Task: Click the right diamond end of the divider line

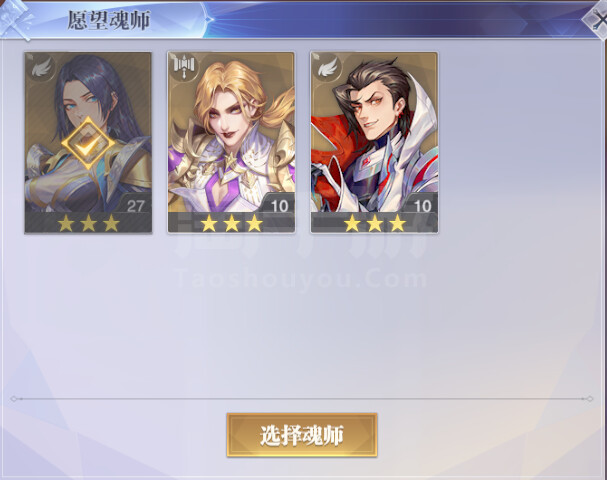Action: click(x=589, y=399)
